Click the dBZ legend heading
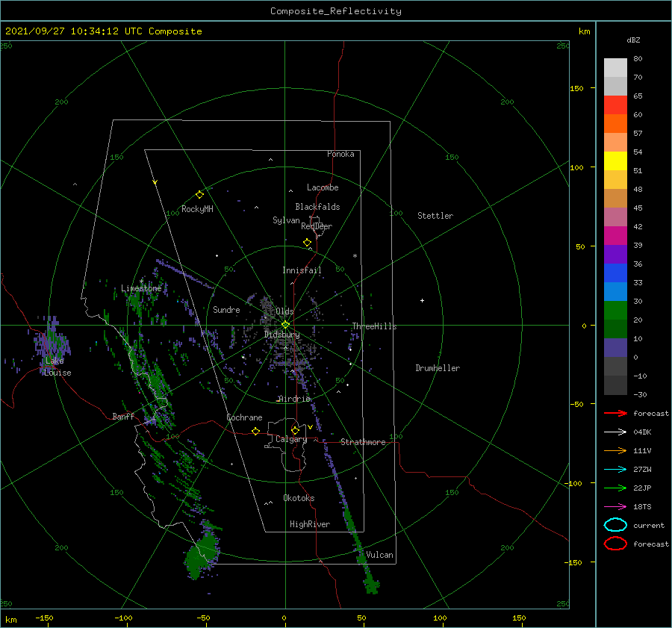672x628 pixels. click(x=633, y=40)
